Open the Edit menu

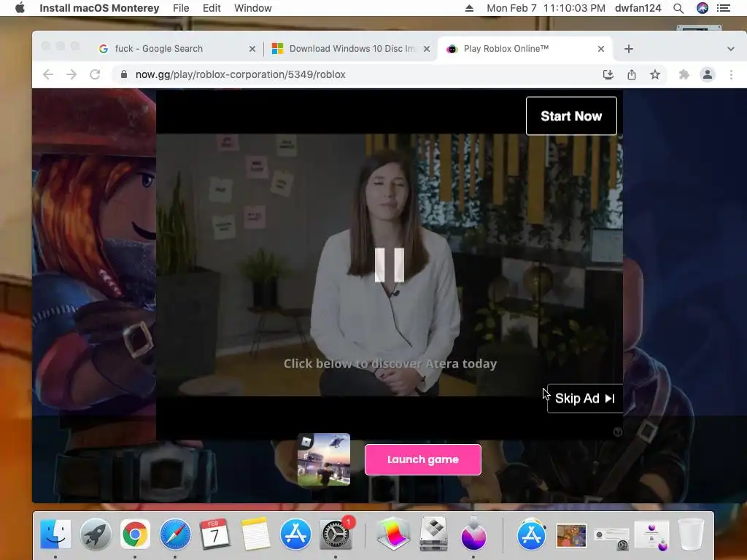pos(212,8)
